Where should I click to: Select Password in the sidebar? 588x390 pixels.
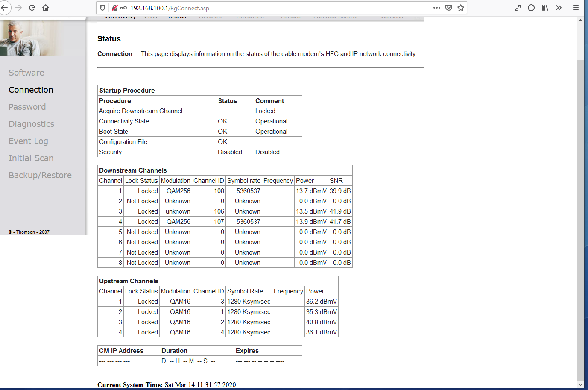coord(27,107)
